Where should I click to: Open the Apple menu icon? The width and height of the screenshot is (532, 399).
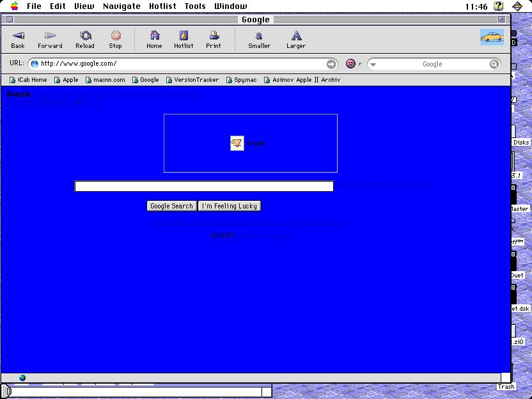14,6
